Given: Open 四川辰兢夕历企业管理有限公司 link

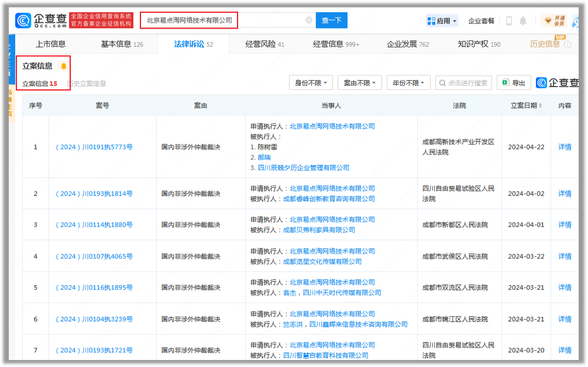Looking at the screenshot, I should coord(304,168).
